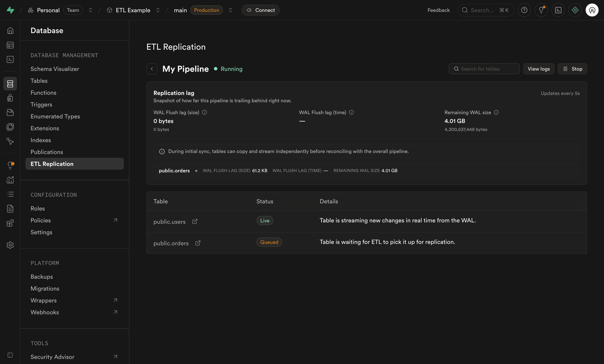View logs for My Pipeline
604x364 pixels.
[x=539, y=69]
